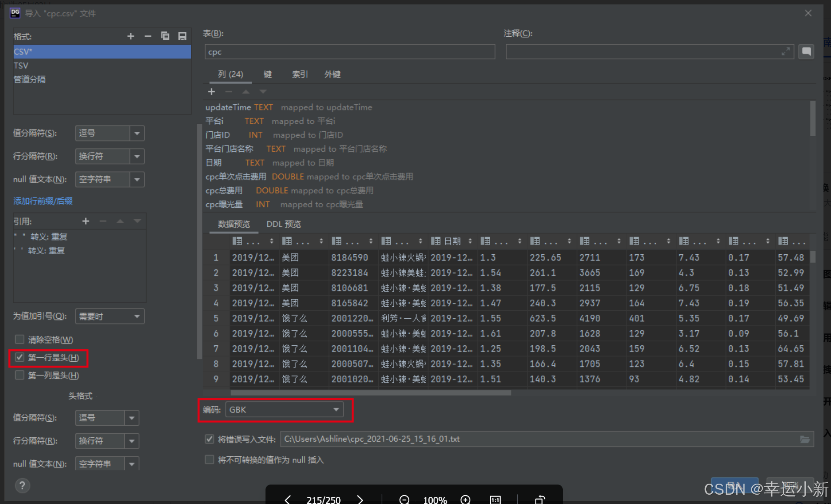Switch to 索引 tab

[x=300, y=74]
